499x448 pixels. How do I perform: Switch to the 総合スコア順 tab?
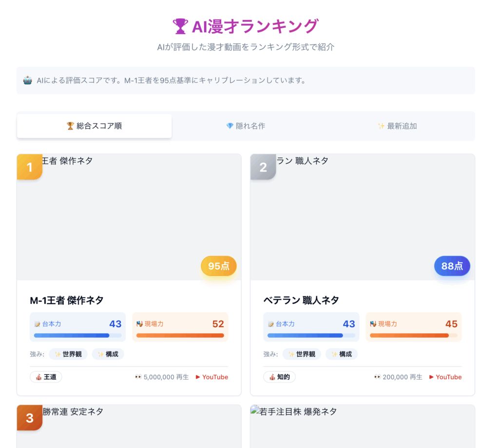pos(94,126)
